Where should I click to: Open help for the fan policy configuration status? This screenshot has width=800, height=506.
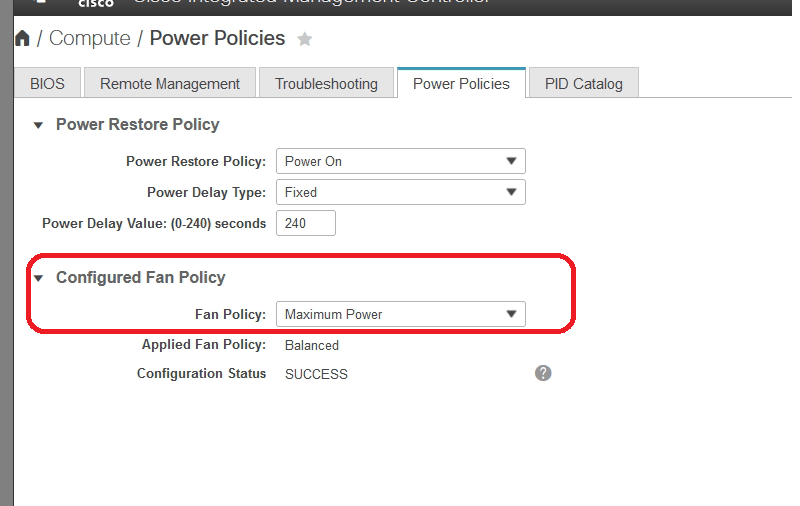click(x=543, y=373)
